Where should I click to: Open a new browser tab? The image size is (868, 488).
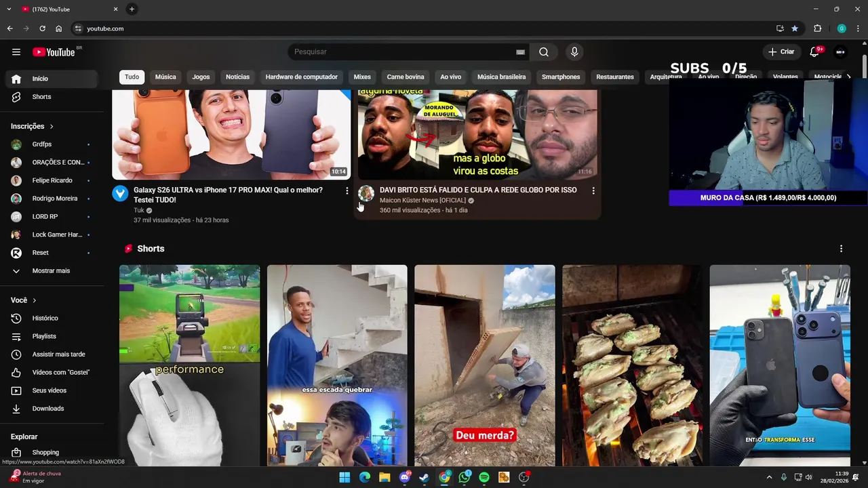click(x=132, y=9)
